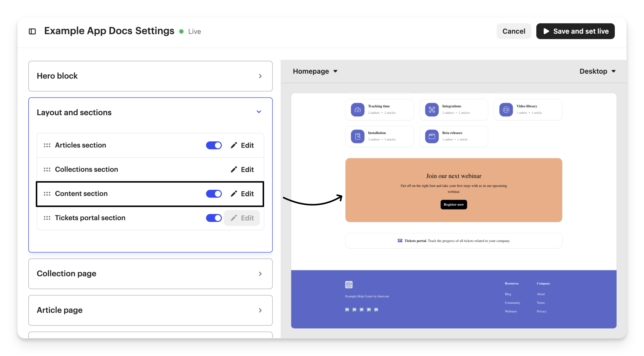Screen dimensions: 644x356
Task: Click the Integrations collection icon
Action: point(432,110)
